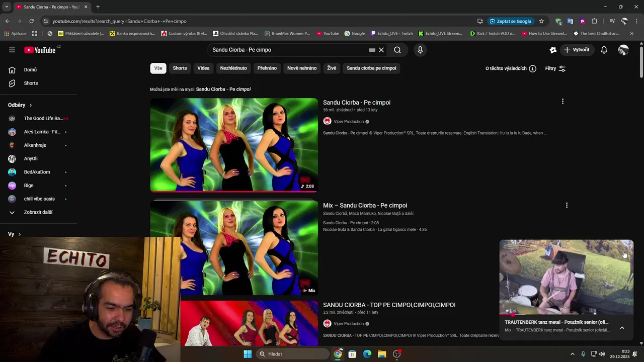The image size is (644, 362).
Task: Open OBS Studio from taskbar
Action: pos(396,354)
